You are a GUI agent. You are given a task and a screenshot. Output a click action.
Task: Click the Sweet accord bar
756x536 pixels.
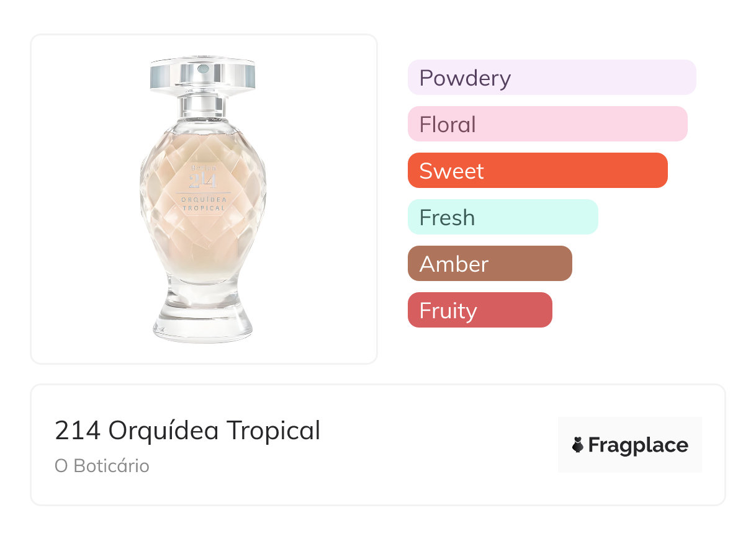click(x=538, y=171)
